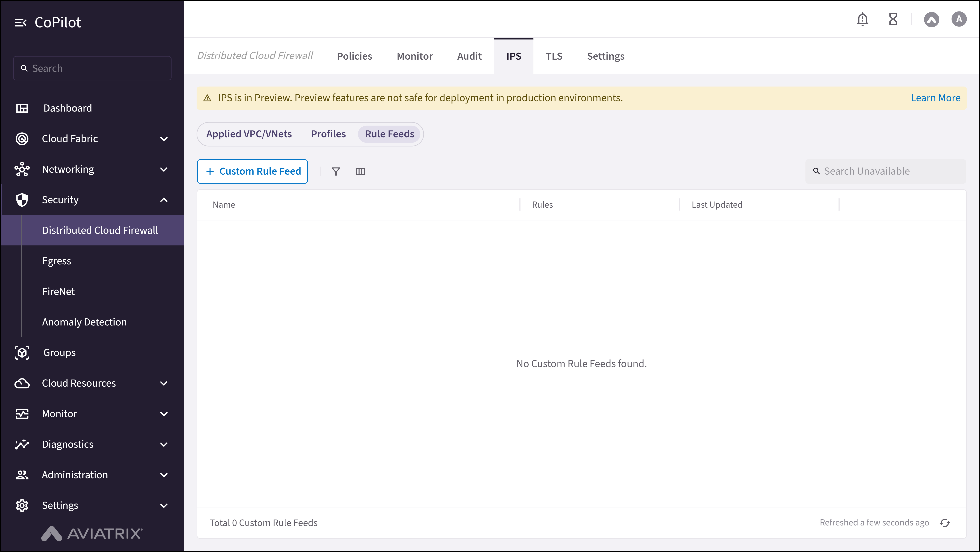This screenshot has height=552, width=980.
Task: Switch to the TLS tab
Action: tap(554, 56)
